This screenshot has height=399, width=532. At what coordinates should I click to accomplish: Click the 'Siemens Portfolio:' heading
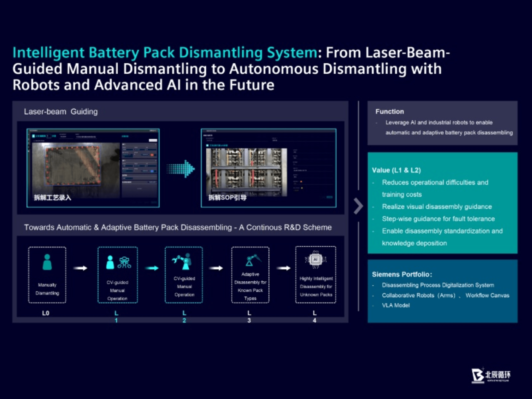click(402, 274)
